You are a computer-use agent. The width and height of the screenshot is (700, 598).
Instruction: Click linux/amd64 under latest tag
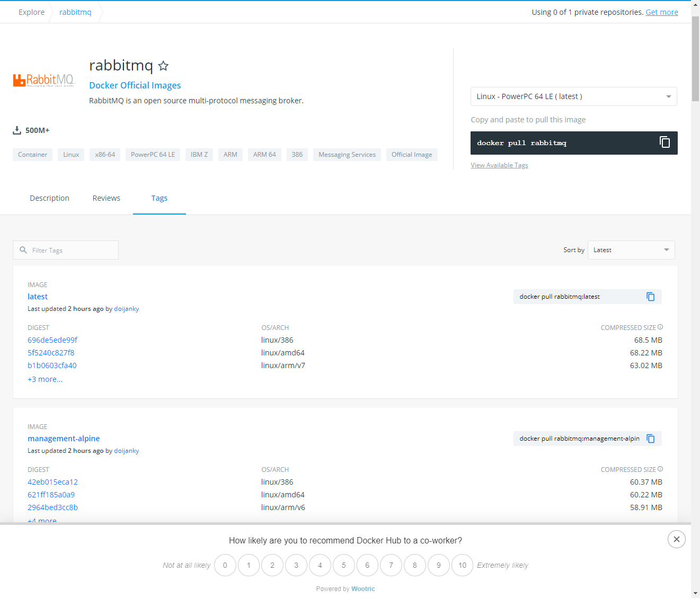pos(283,353)
